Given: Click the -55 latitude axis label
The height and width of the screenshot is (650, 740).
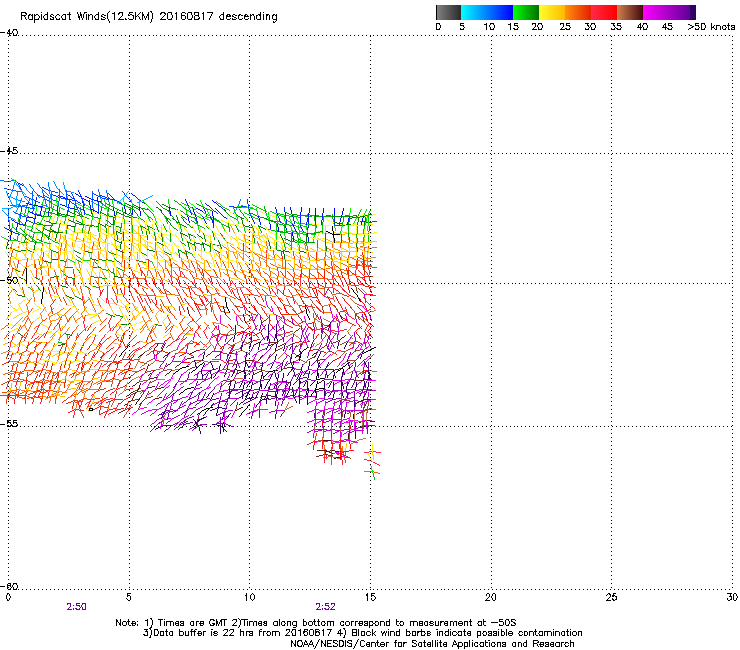Looking at the screenshot, I should tap(9, 424).
